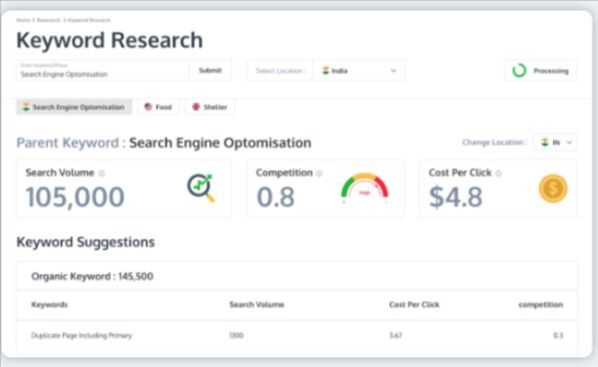598x367 pixels.
Task: Click the gold dollar coin icon
Action: (x=553, y=188)
